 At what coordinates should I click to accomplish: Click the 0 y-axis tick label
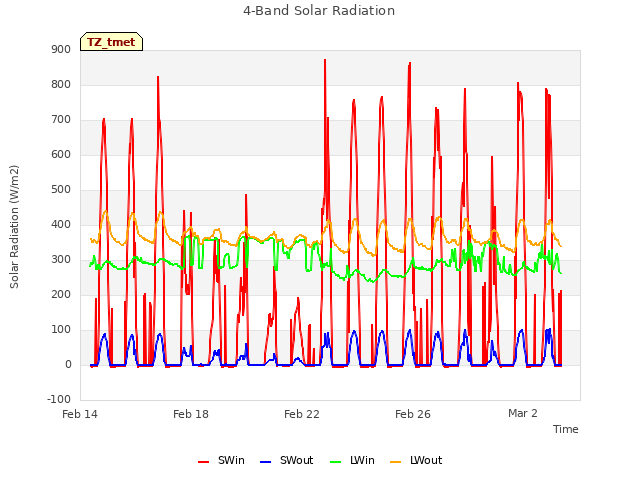pos(68,364)
